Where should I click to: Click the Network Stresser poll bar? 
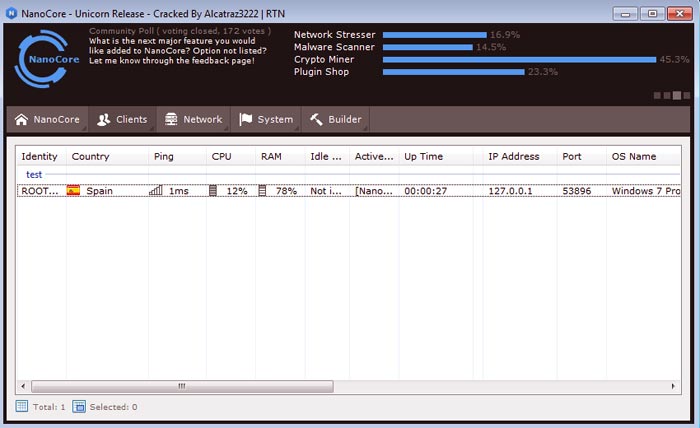[435, 35]
